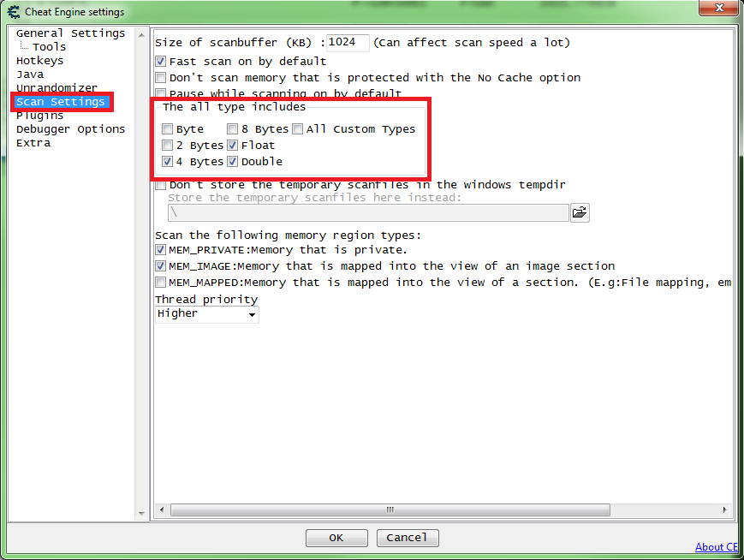
Task: Click the scanbuffer size input field
Action: click(x=348, y=43)
